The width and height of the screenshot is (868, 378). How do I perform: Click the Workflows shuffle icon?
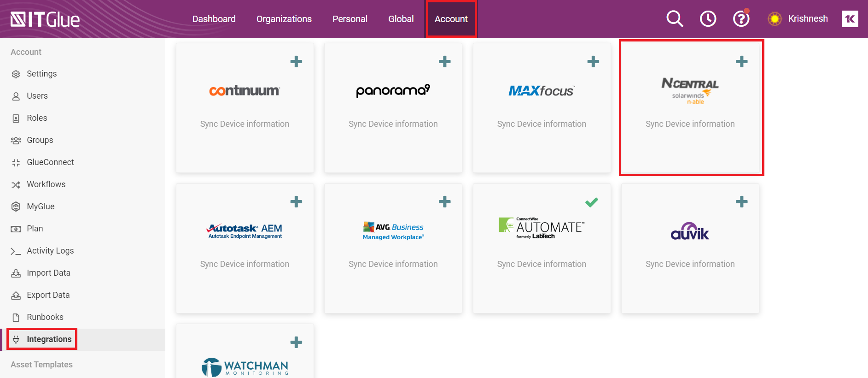pos(16,185)
